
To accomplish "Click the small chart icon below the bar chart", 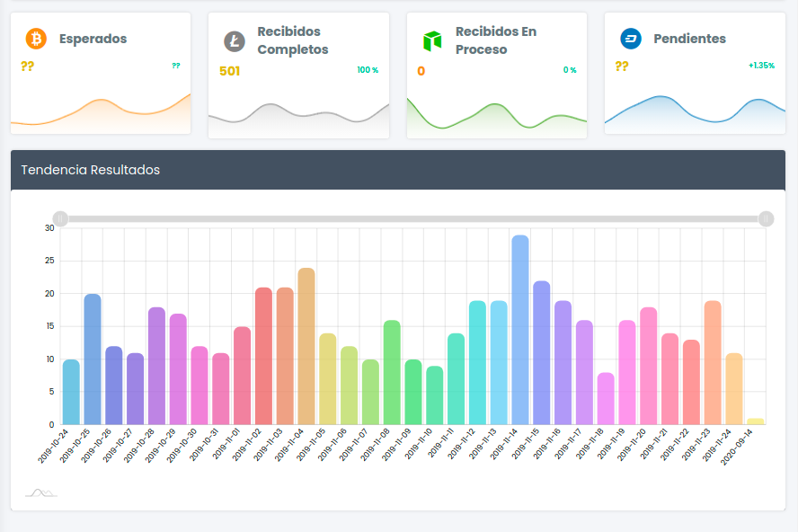I will [40, 492].
